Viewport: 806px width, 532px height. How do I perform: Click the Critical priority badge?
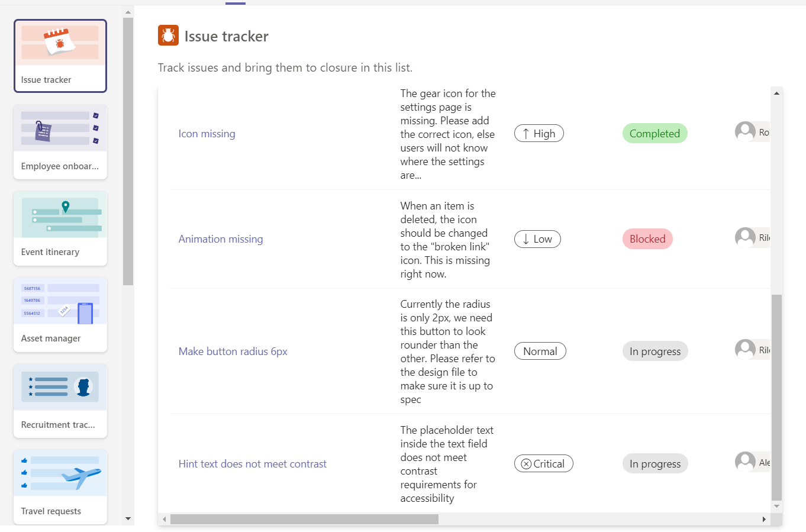click(x=543, y=464)
